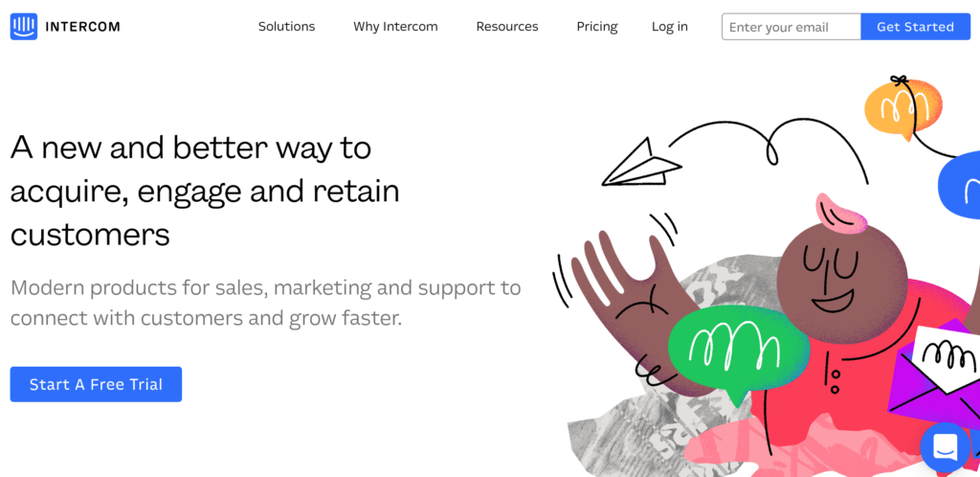Screen dimensions: 980x477
Task: Click the Intercom logo icon
Action: (24, 27)
